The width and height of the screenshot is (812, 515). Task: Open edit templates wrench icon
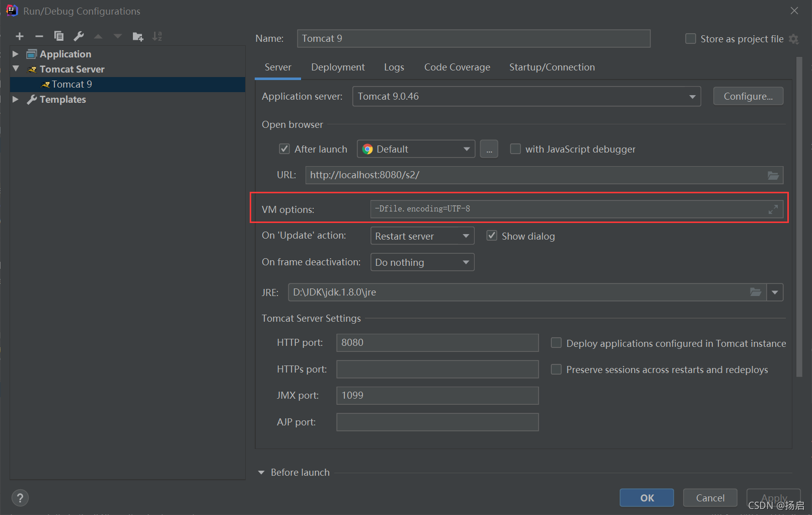(x=79, y=36)
